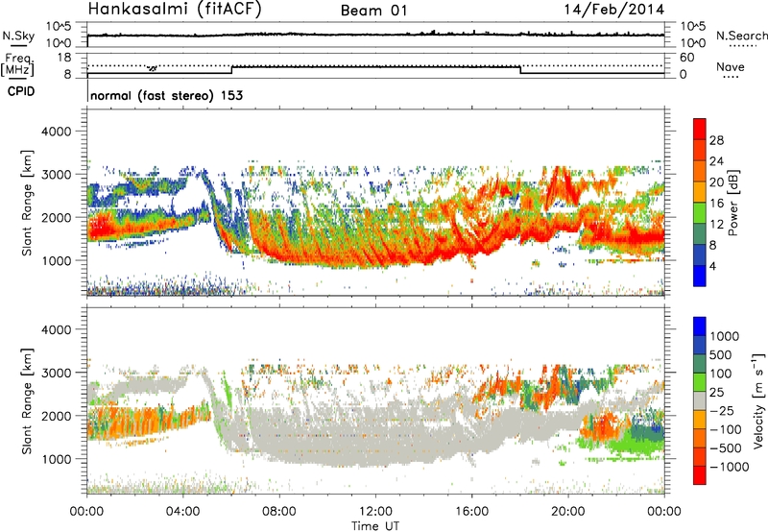Click the "18" frequency tick label
The image size is (768, 532).
pos(64,58)
